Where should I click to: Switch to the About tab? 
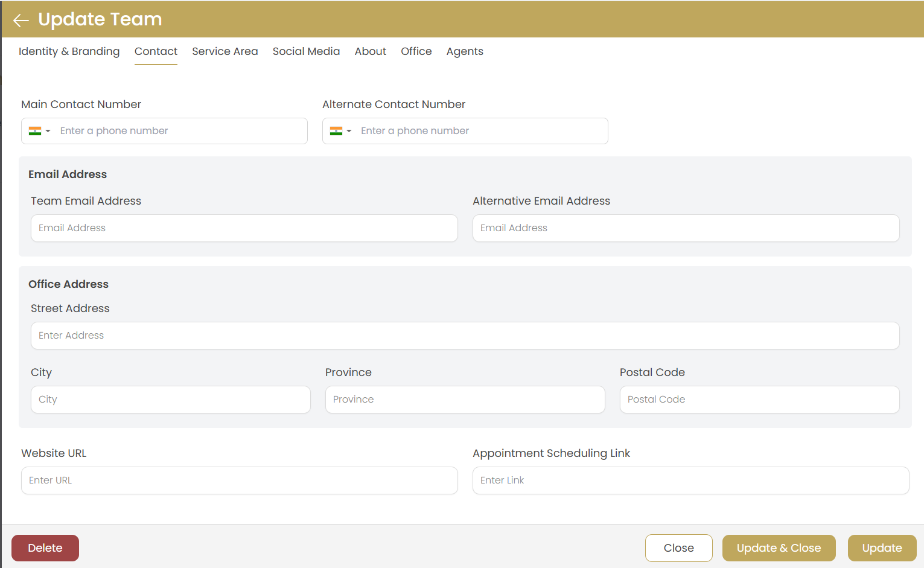[x=370, y=51]
